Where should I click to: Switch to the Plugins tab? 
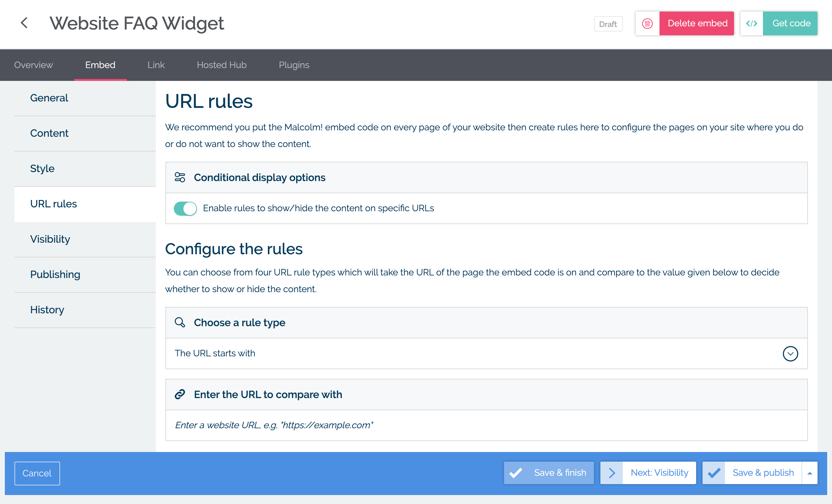294,65
